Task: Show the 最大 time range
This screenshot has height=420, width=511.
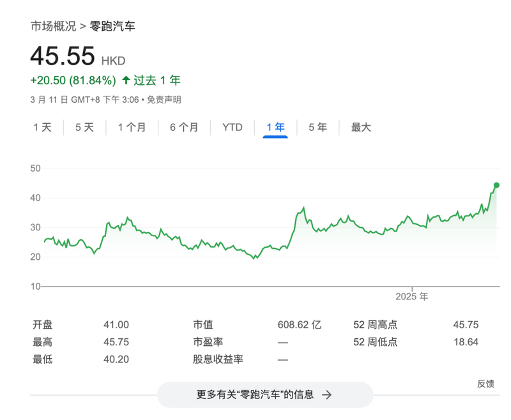Action: (361, 127)
